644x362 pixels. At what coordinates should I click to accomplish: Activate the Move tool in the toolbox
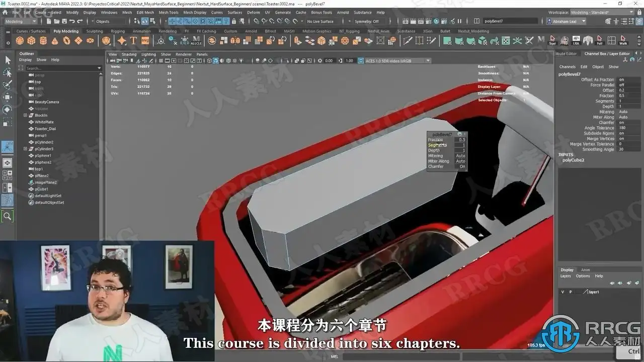(8, 97)
